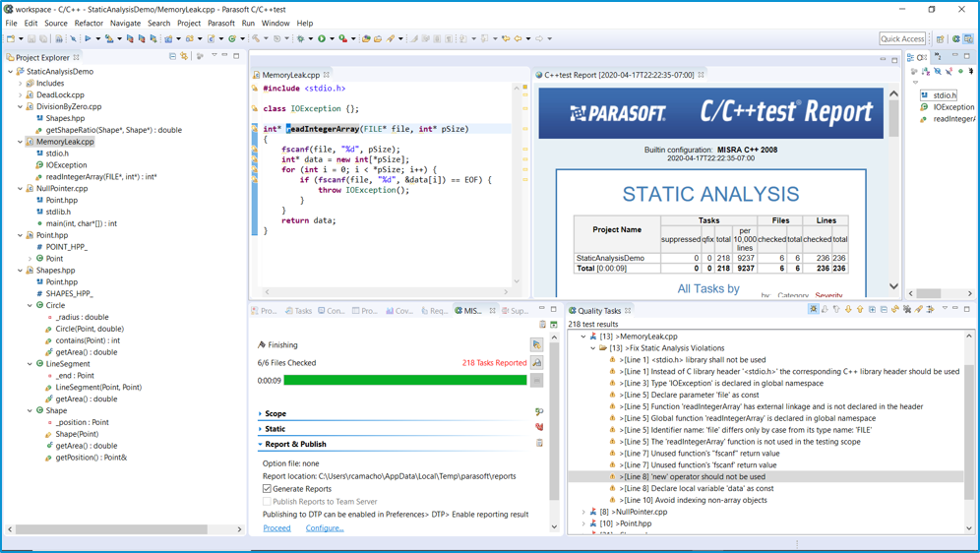Select MemoryLeak.cpp in Project Explorer
Image resolution: width=980 pixels, height=553 pixels.
[65, 142]
